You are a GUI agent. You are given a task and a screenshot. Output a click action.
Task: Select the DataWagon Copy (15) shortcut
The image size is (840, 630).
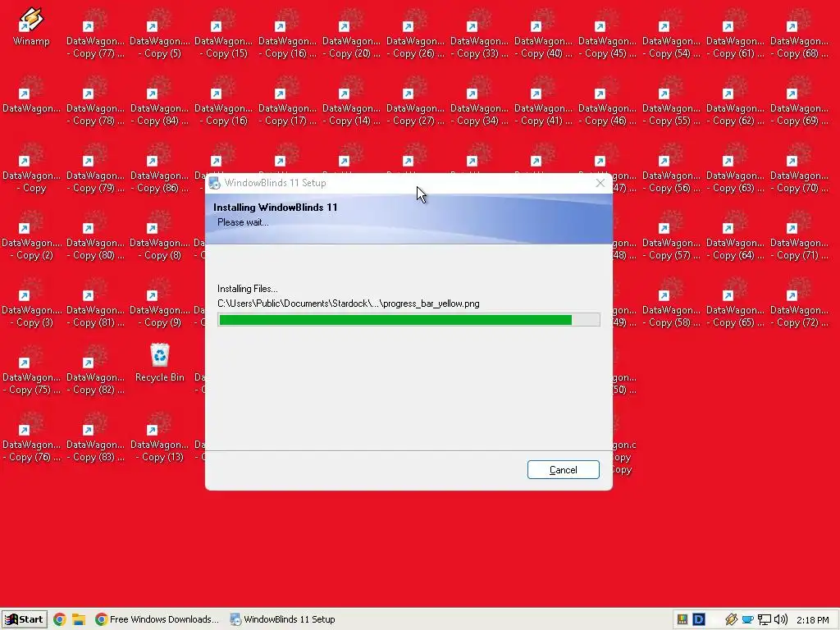[x=223, y=34]
